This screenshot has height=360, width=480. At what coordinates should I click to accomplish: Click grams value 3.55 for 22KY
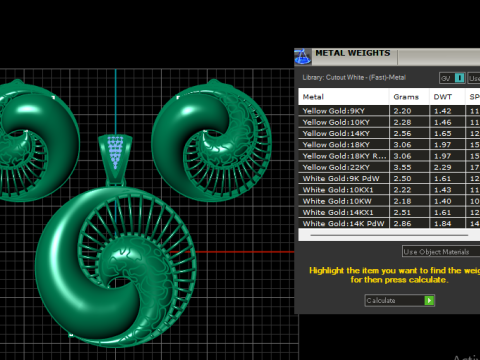(402, 167)
